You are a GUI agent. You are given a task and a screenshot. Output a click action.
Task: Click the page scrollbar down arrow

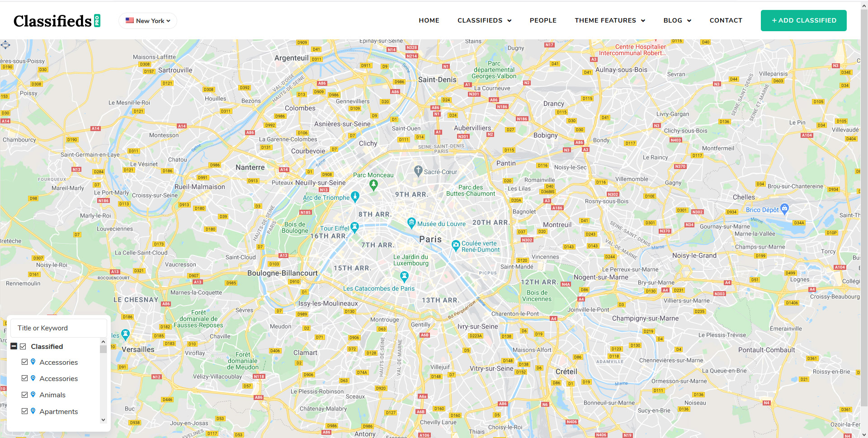pos(864,434)
